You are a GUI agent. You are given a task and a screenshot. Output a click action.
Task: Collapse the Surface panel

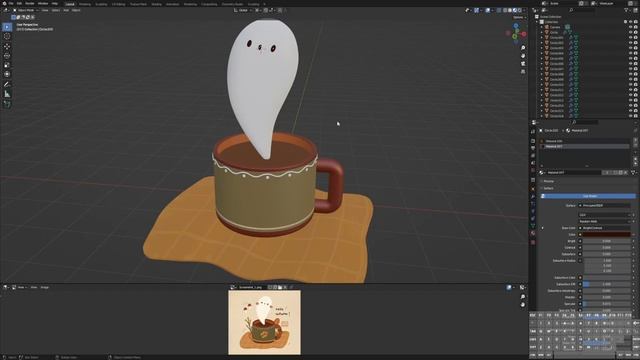point(548,189)
